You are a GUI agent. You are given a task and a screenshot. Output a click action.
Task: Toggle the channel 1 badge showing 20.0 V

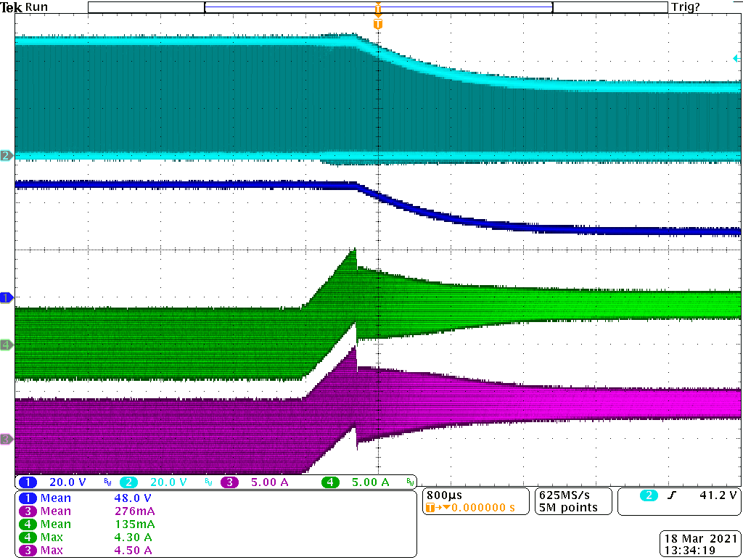(28, 482)
